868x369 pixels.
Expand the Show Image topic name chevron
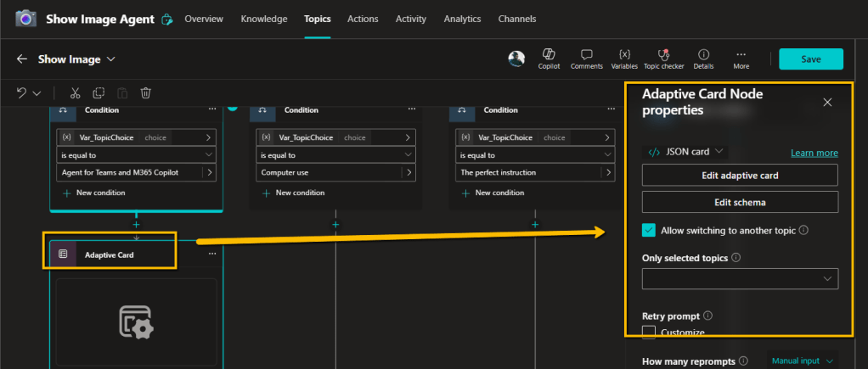[x=111, y=59]
